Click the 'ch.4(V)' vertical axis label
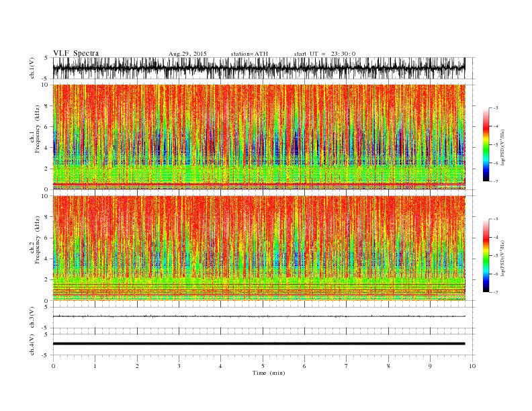The image size is (532, 411). (32, 345)
